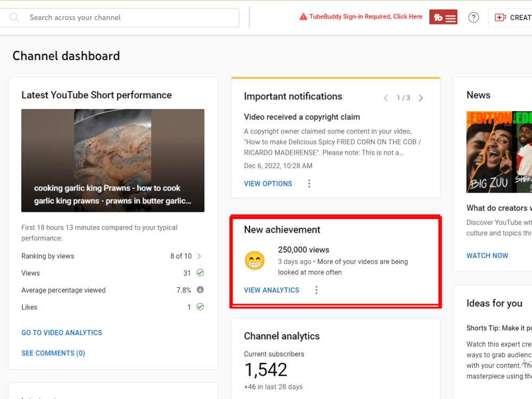
Task: Click the grinning emoji achievement icon
Action: 254,260
